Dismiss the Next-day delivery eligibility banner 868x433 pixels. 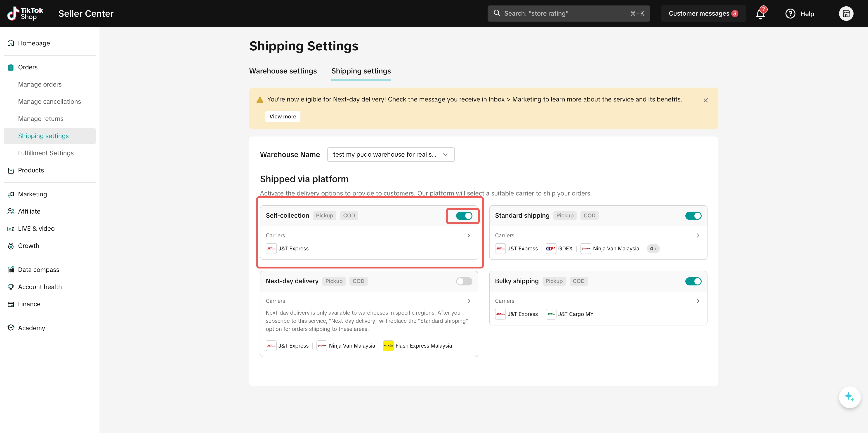(705, 100)
